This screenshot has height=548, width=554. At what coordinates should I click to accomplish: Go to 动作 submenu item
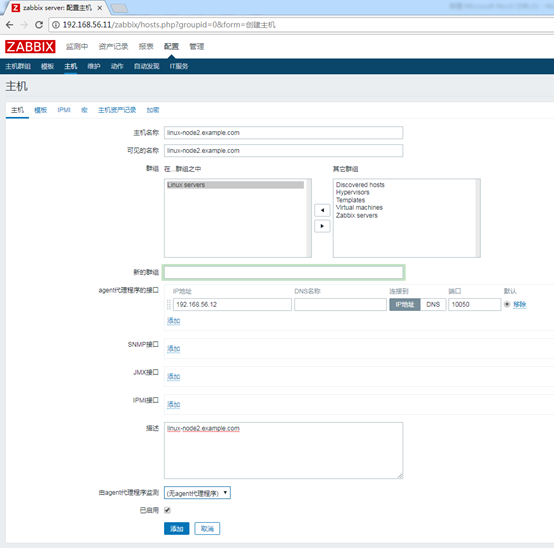117,66
